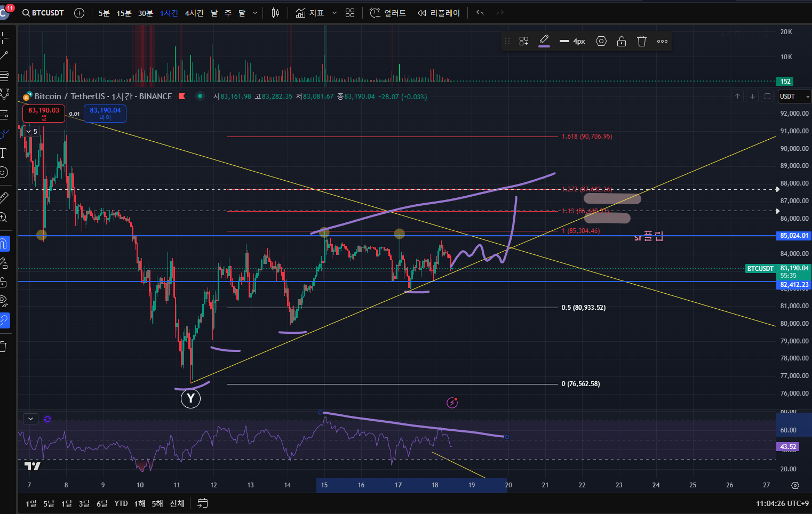Open drawing settings hexagon icon
This screenshot has height=514, width=812.
click(x=601, y=41)
